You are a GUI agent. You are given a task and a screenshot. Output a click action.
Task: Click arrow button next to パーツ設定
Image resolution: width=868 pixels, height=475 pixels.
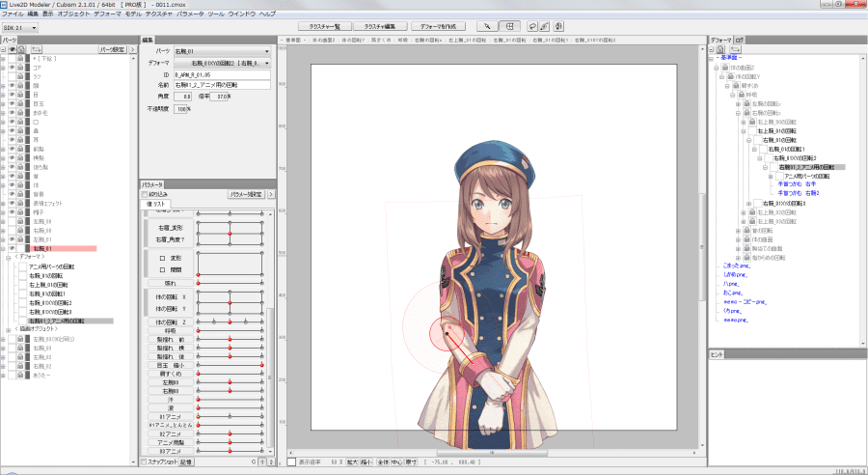coord(132,49)
